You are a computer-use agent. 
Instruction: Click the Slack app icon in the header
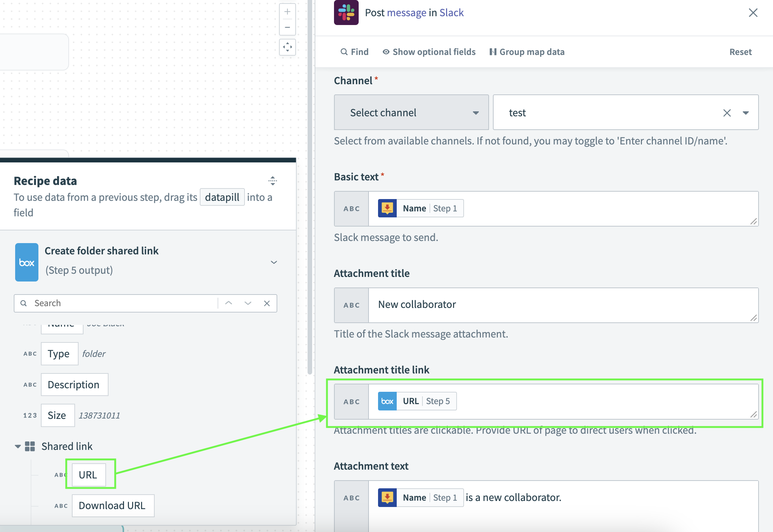pos(346,13)
